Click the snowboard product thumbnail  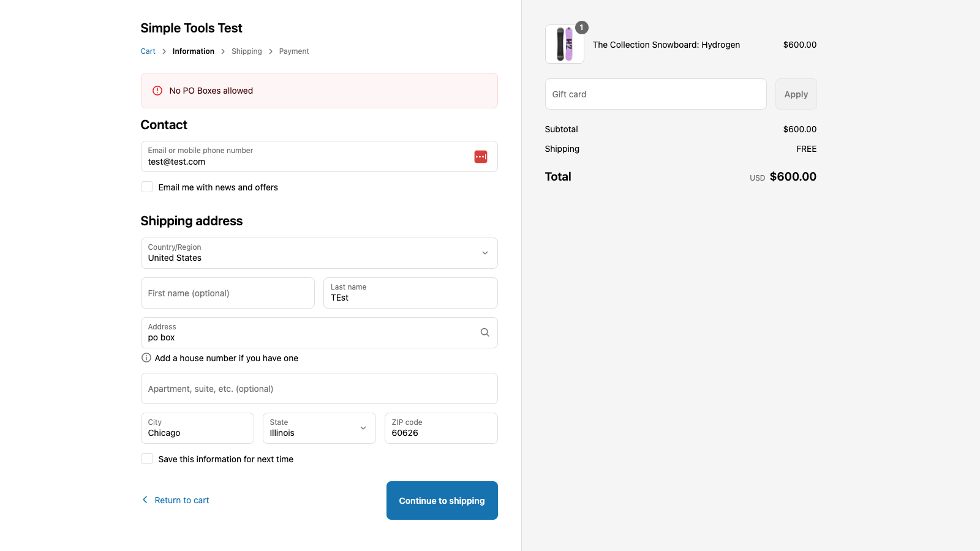pos(564,44)
